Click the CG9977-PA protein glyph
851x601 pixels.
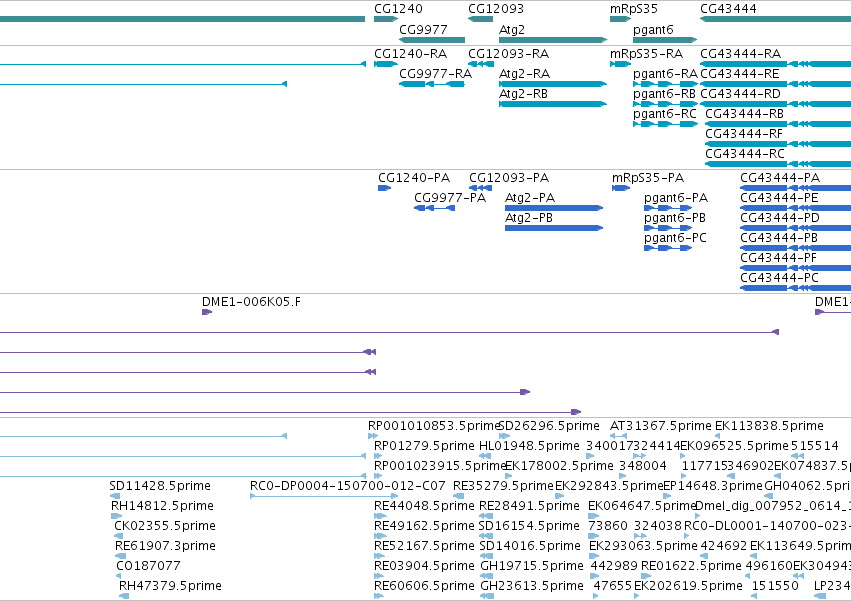pos(434,208)
